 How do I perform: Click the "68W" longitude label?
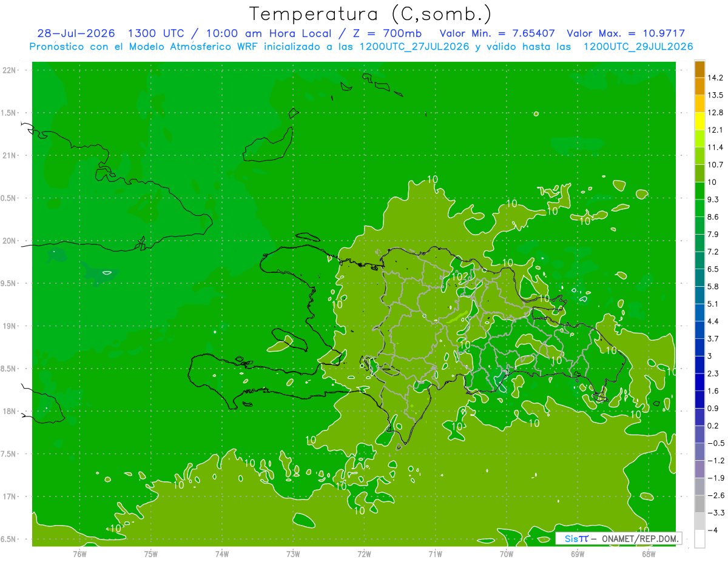649,554
